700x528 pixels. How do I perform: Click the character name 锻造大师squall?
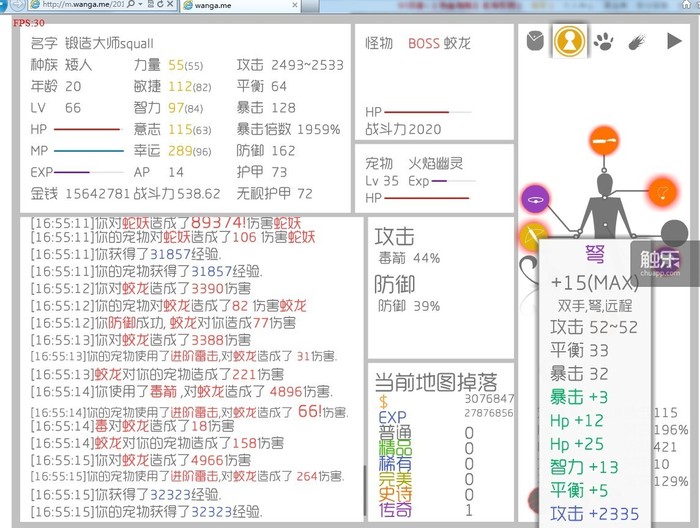pos(109,44)
